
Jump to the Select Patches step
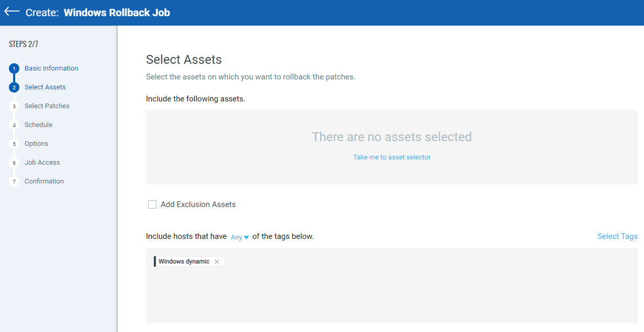[x=47, y=106]
